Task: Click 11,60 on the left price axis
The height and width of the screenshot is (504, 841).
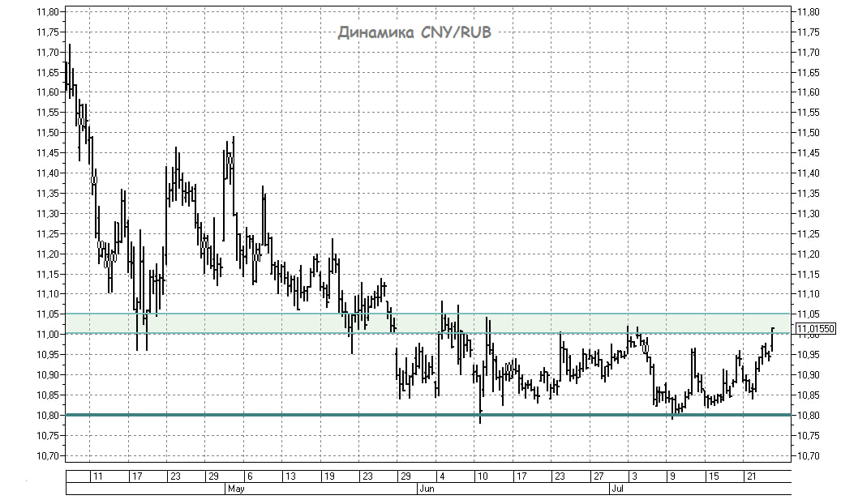Action: [x=49, y=92]
